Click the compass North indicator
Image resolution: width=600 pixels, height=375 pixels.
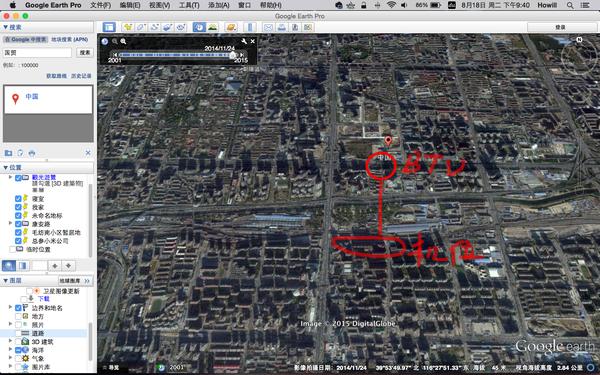point(579,39)
